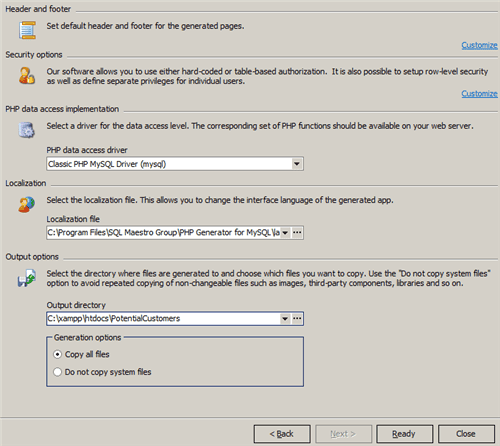500x446 pixels.
Task: Expand the Localization file dropdown arrow
Action: coord(285,233)
